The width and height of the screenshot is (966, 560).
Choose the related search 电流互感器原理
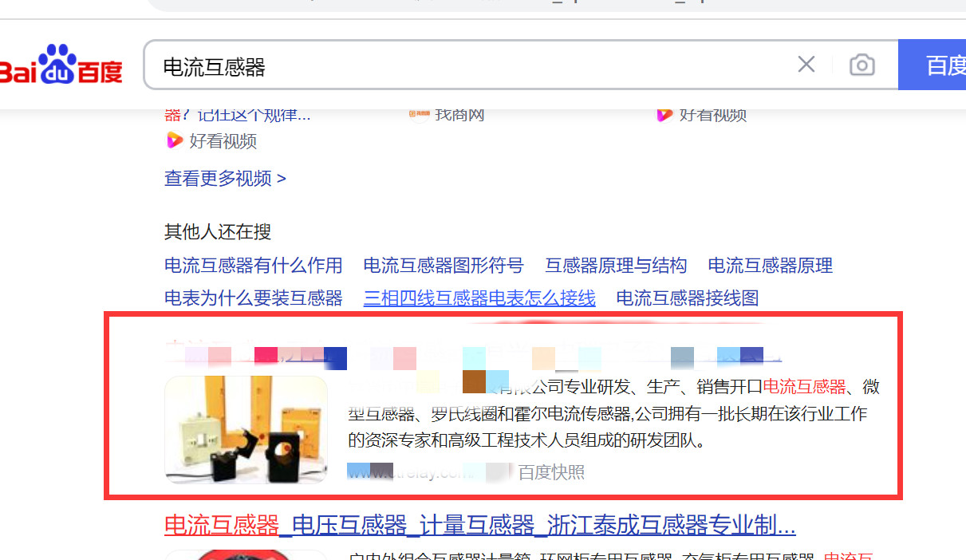(x=770, y=265)
